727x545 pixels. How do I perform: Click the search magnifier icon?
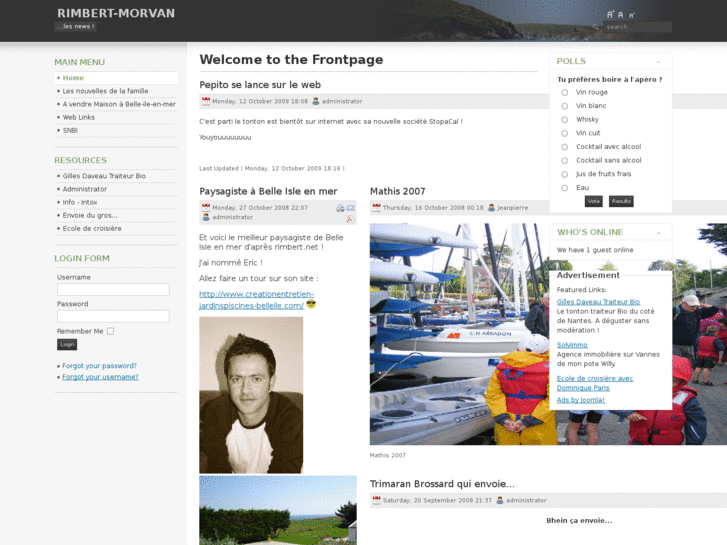point(595,27)
